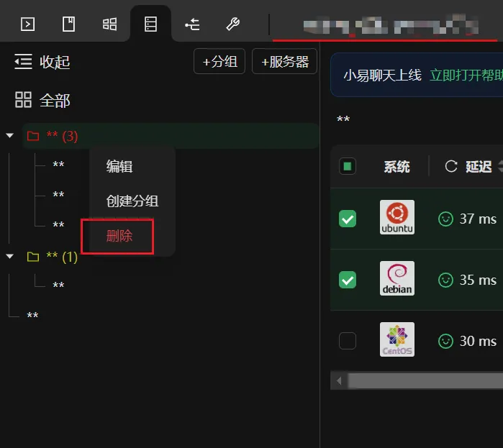
Task: Open the wrench tools icon
Action: pyautogui.click(x=233, y=24)
